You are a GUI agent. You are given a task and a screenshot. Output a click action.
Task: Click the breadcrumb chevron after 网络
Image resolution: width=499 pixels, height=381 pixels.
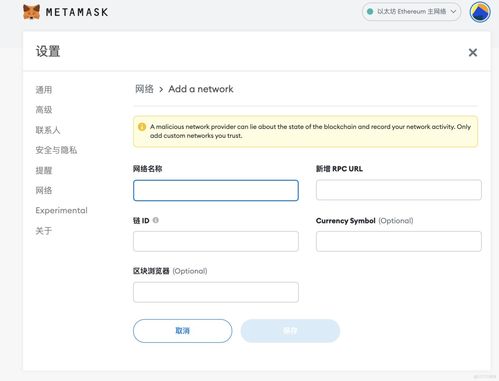pos(161,89)
